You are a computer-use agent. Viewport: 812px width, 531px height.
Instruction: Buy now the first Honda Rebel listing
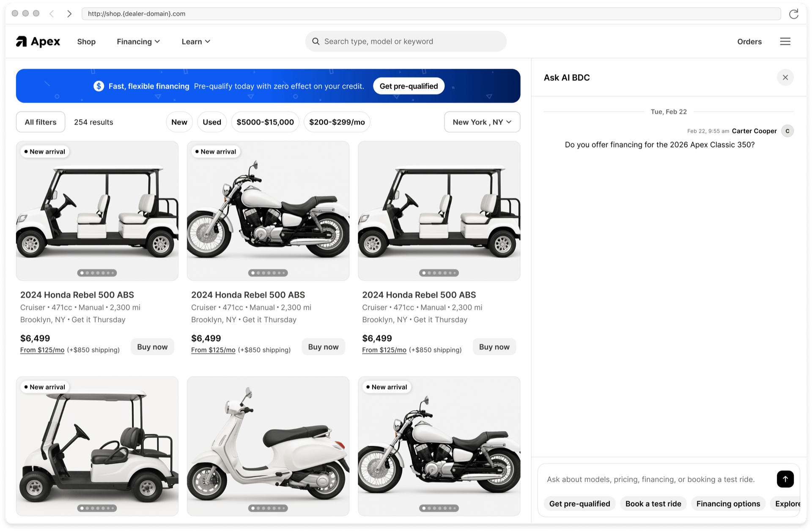[x=152, y=347]
